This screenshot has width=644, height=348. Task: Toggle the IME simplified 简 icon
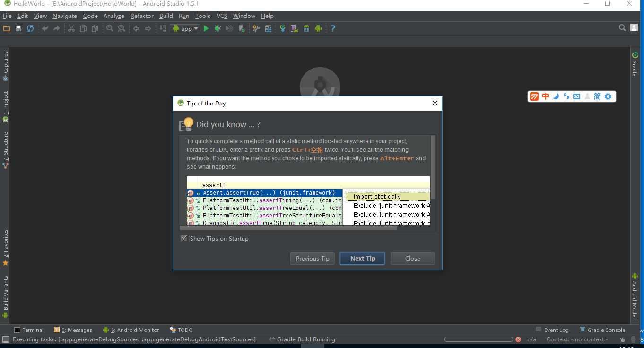pyautogui.click(x=598, y=96)
